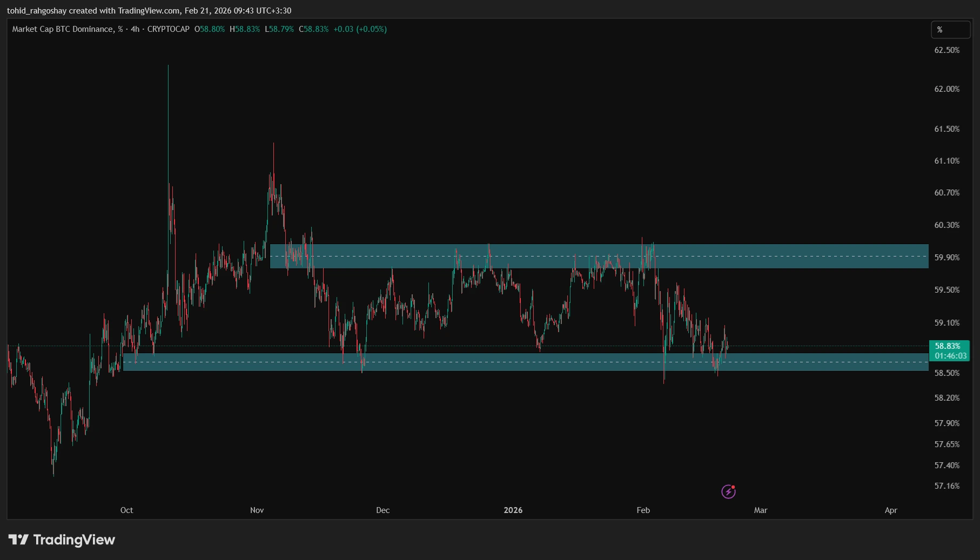Click the percent scale box
The image size is (980, 560).
[x=950, y=30]
